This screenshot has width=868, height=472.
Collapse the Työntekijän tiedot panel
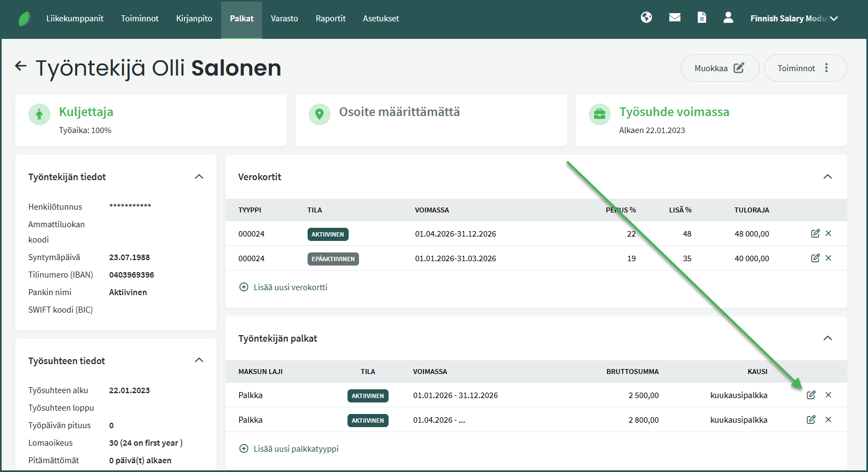pyautogui.click(x=199, y=177)
